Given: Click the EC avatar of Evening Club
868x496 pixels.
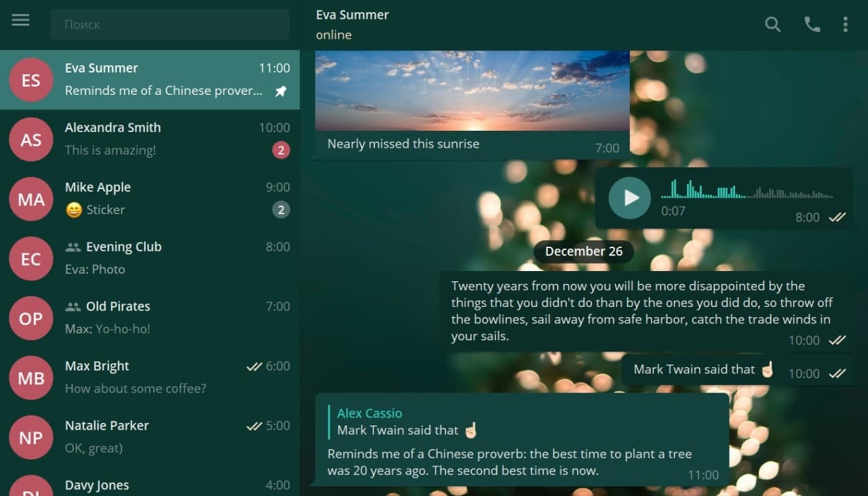Looking at the screenshot, I should click(31, 259).
